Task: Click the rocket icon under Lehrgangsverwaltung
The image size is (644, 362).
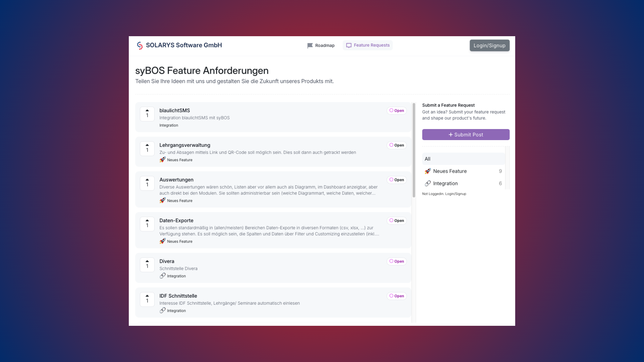Action: 163,160
